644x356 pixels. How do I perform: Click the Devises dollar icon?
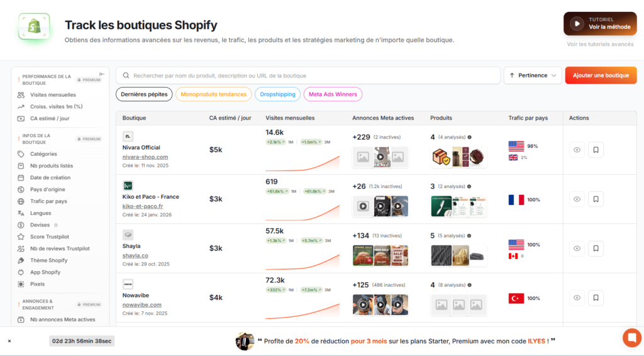[21, 225]
